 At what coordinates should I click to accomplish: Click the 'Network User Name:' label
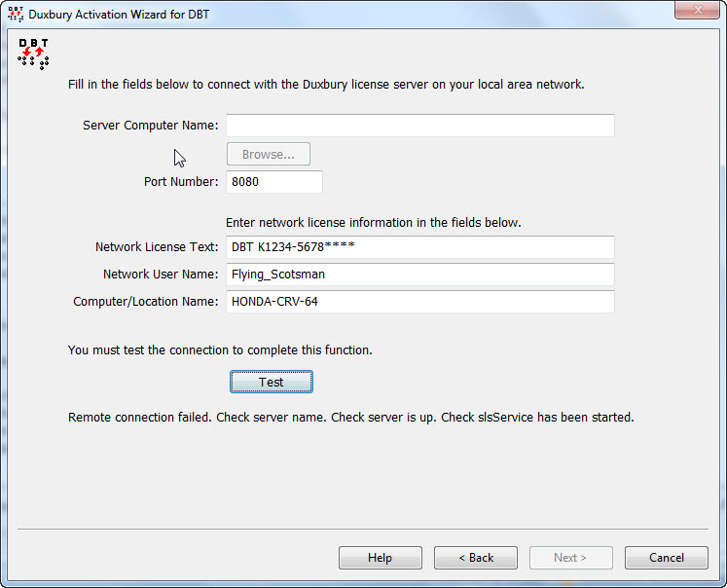tap(161, 275)
